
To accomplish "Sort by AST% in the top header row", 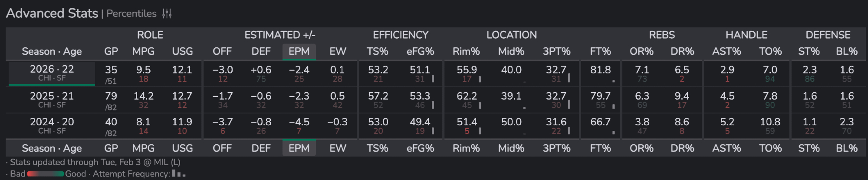I will (727, 51).
